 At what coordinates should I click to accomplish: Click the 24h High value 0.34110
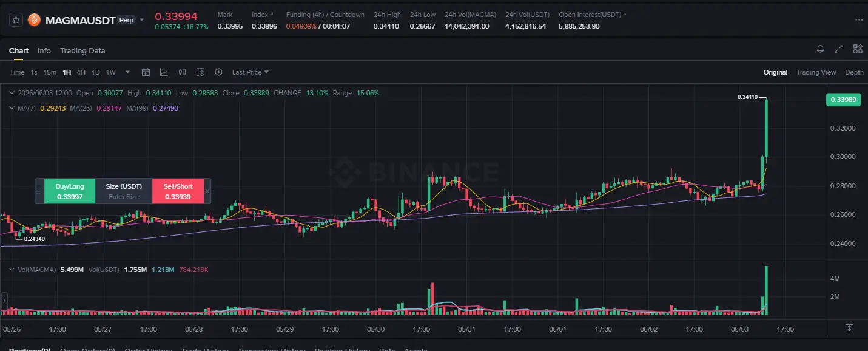coord(386,26)
